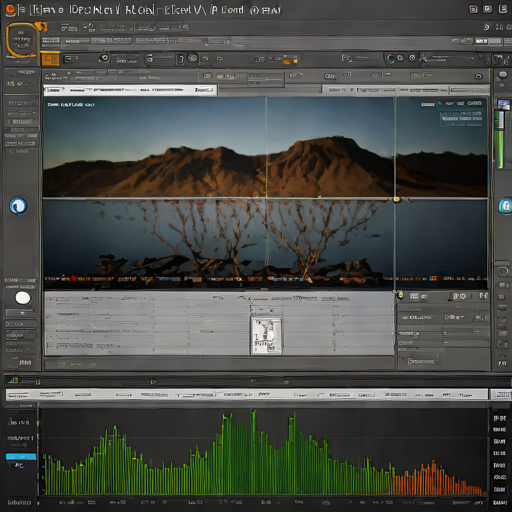Toggle the small checkbox in lower-right properties panel

pos(445,333)
